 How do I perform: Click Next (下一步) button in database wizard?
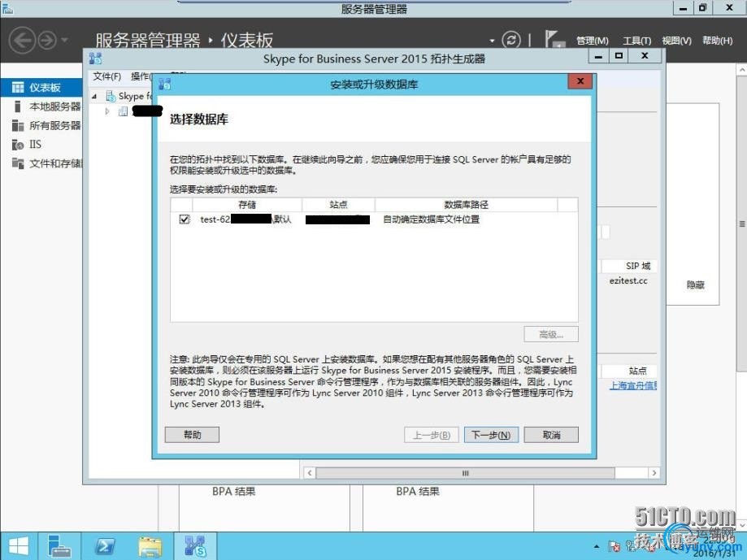point(491,435)
